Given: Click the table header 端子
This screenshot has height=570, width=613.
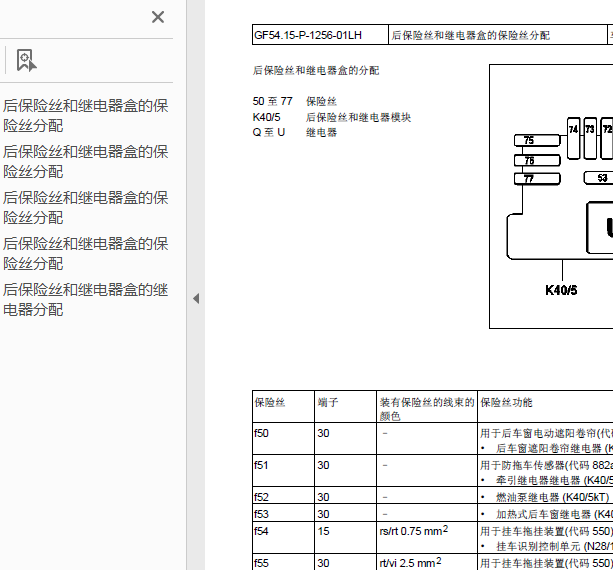Looking at the screenshot, I should [328, 403].
